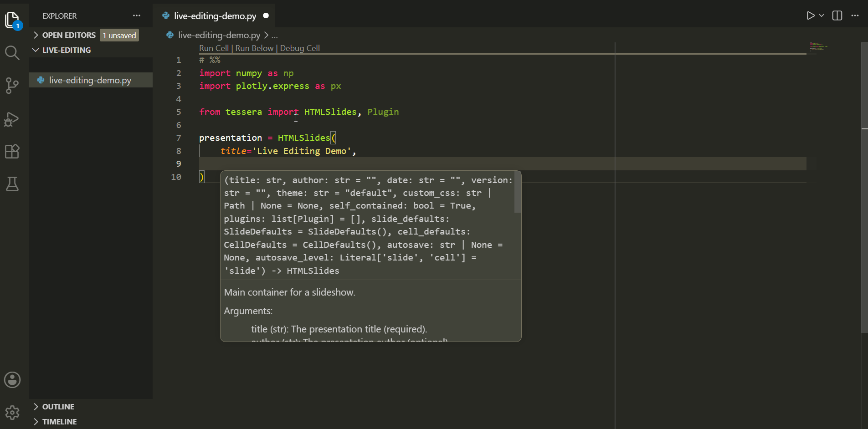
Task: Open the Manage settings gear
Action: coord(12,413)
